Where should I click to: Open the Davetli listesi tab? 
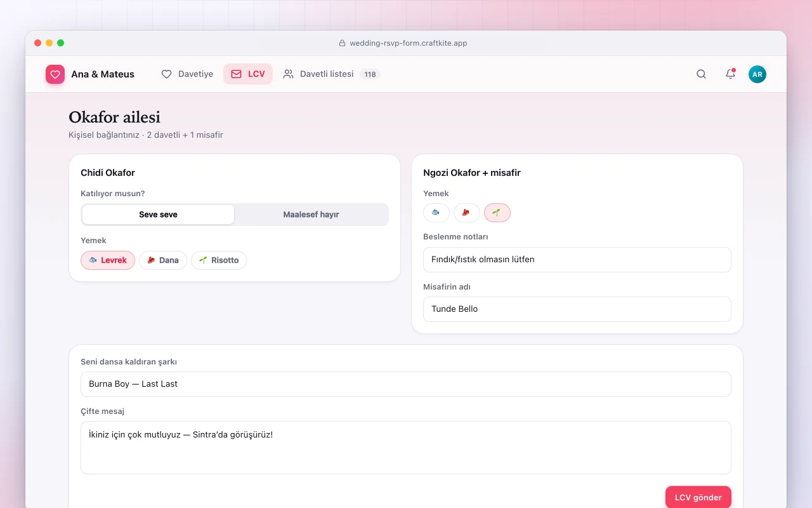point(331,74)
